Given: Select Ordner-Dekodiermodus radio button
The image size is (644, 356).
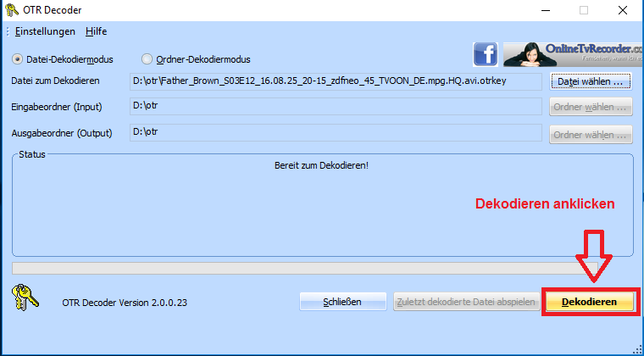Looking at the screenshot, I should point(147,59).
